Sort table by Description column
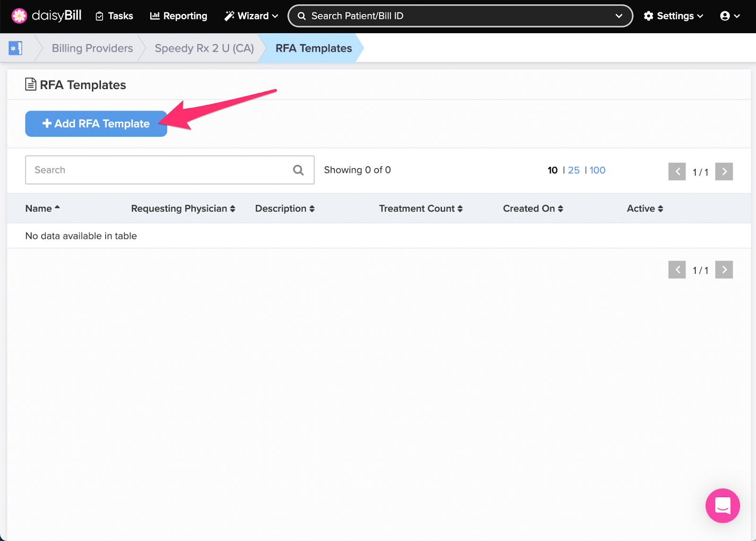This screenshot has height=541, width=756. point(285,209)
